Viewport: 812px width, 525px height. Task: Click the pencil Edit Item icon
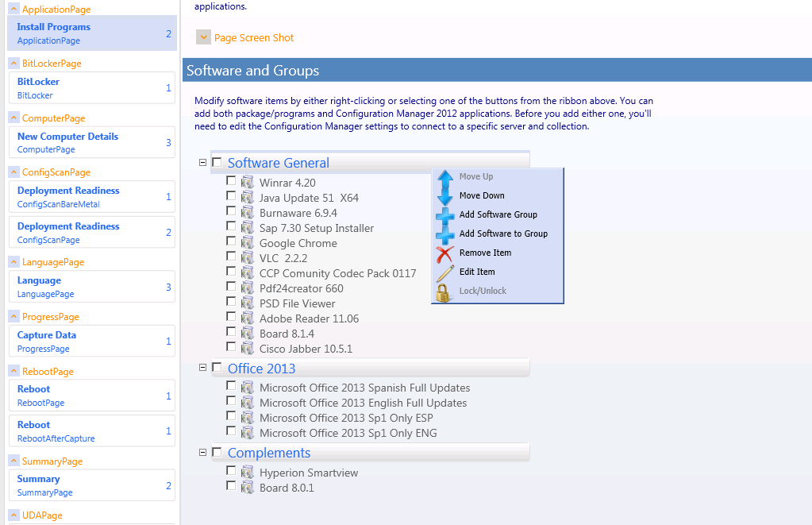pyautogui.click(x=445, y=272)
